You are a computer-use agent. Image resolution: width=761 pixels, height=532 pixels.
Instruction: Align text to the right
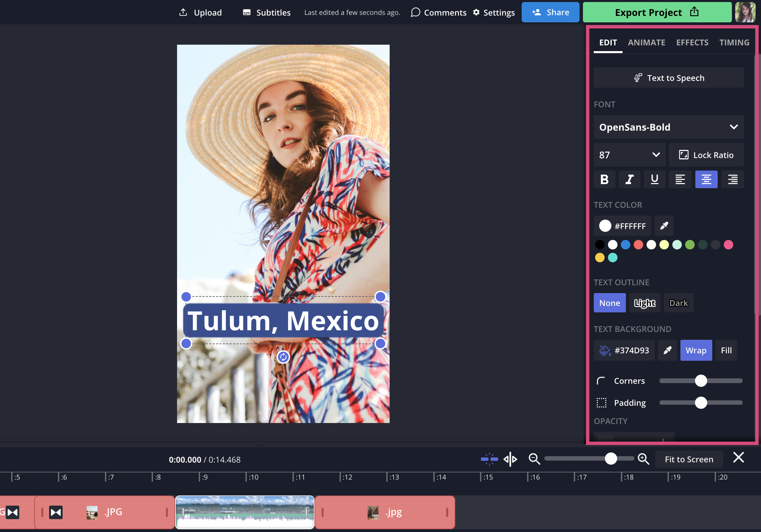click(x=733, y=179)
